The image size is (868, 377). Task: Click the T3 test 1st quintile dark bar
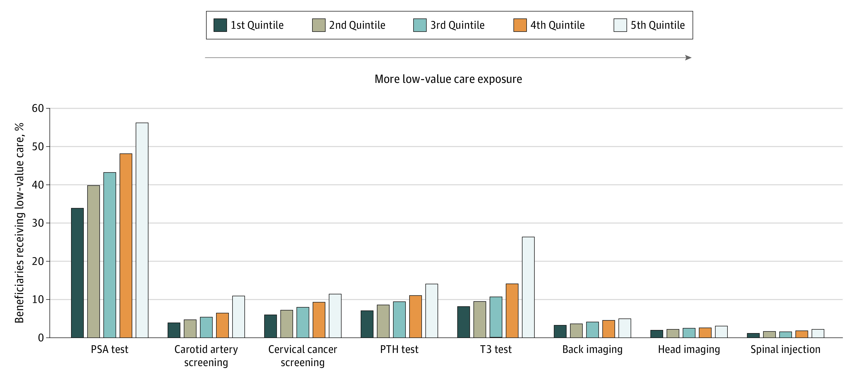pos(464,322)
